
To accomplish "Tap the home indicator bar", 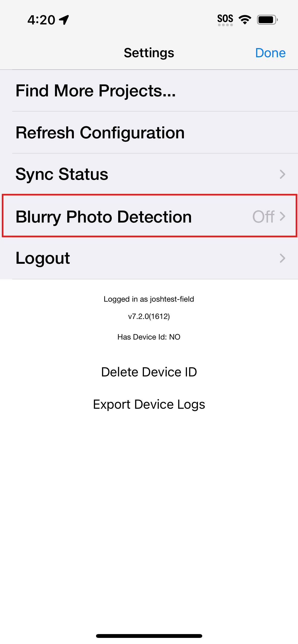I will [149, 636].
